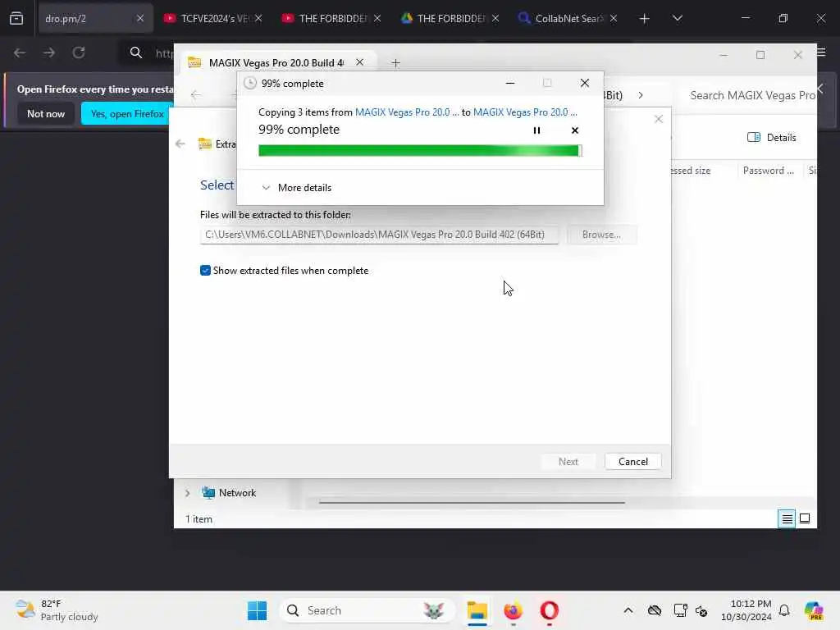Go back using the extract wizard arrow
Image resolution: width=840 pixels, height=630 pixels.
tap(180, 144)
